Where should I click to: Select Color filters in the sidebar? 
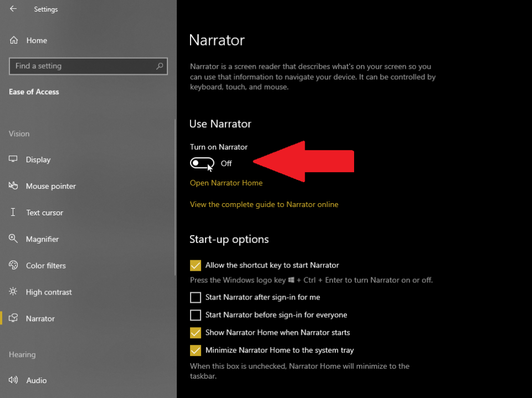(x=88, y=266)
